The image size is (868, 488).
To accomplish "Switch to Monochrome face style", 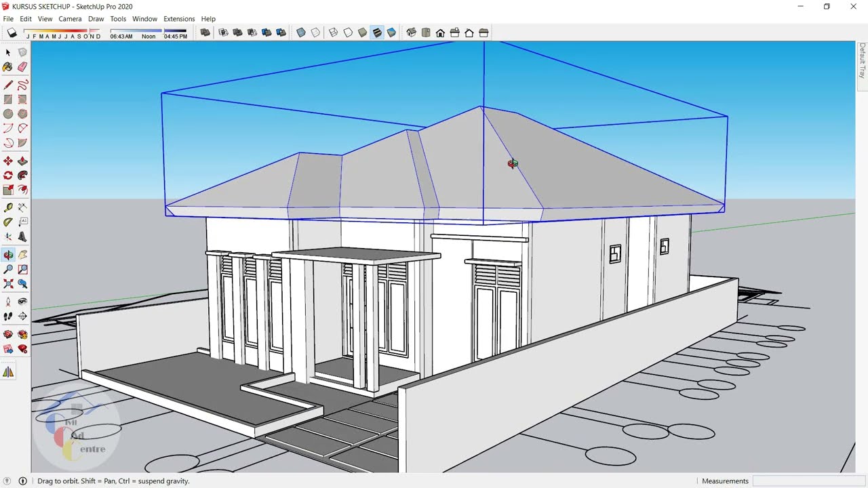I will [391, 33].
